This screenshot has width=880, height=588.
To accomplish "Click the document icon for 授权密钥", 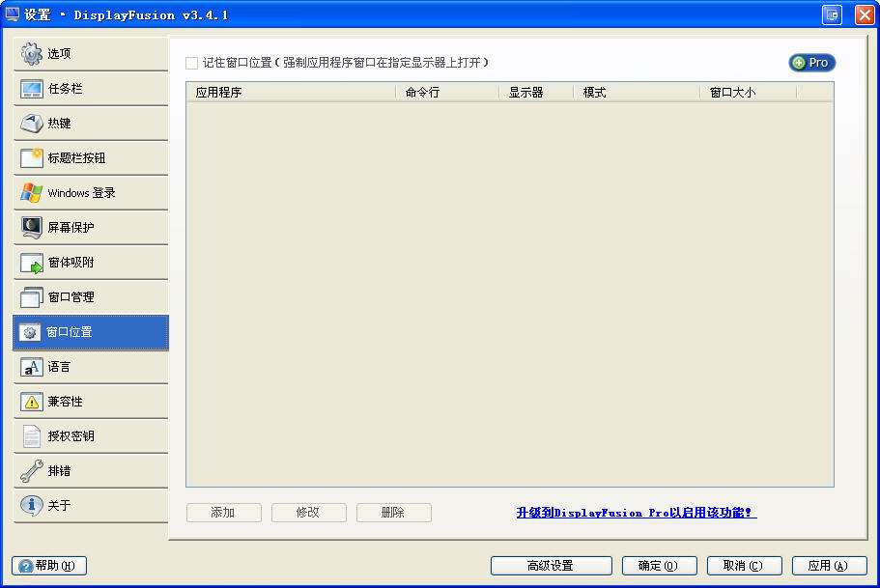I will (x=32, y=436).
